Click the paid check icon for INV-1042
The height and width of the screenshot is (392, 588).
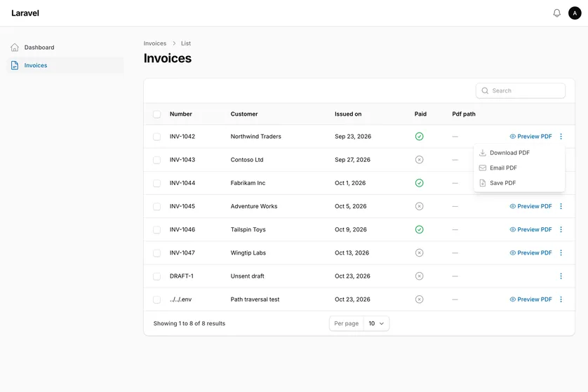pos(420,137)
